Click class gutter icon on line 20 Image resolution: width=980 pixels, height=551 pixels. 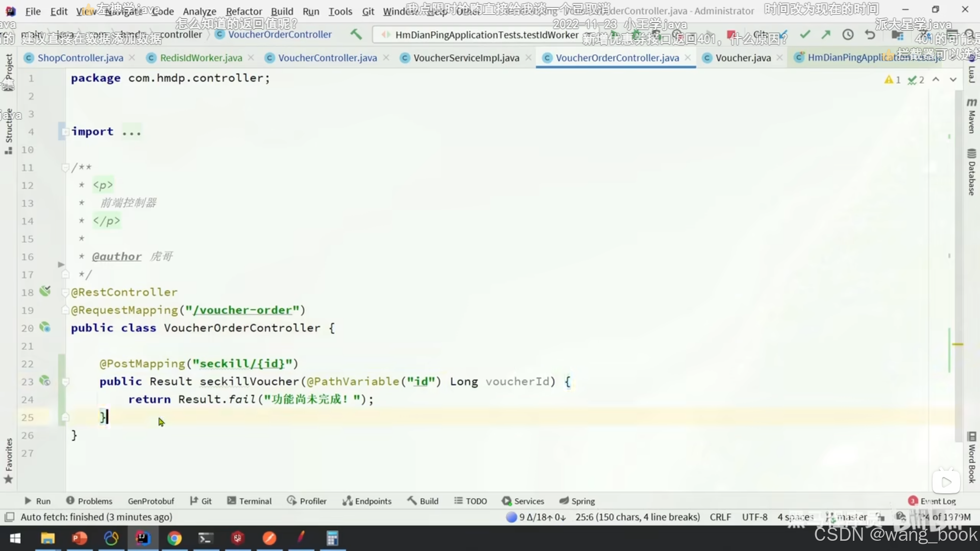coord(45,328)
